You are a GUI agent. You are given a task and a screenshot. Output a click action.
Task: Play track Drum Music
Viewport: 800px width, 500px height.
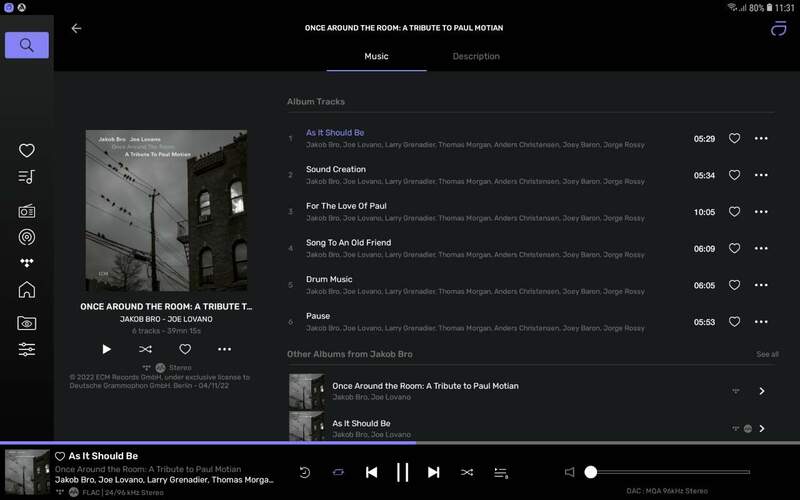[x=329, y=280]
